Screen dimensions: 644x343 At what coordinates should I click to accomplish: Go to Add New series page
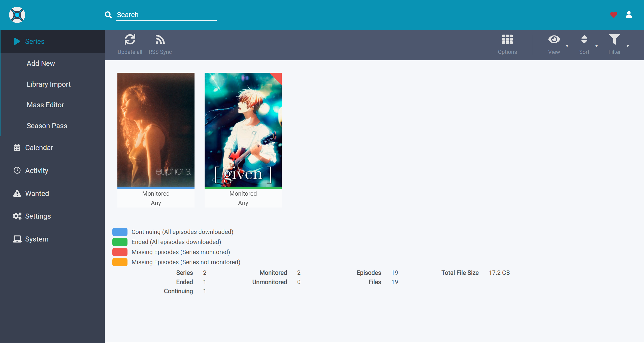[x=41, y=63]
